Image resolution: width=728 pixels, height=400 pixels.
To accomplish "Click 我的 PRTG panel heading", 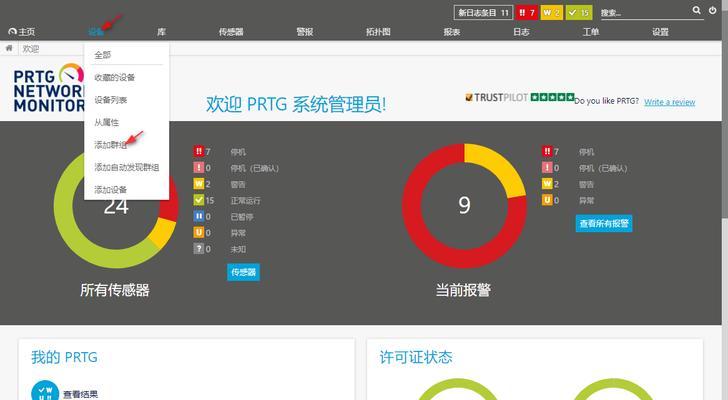I will coord(65,357).
